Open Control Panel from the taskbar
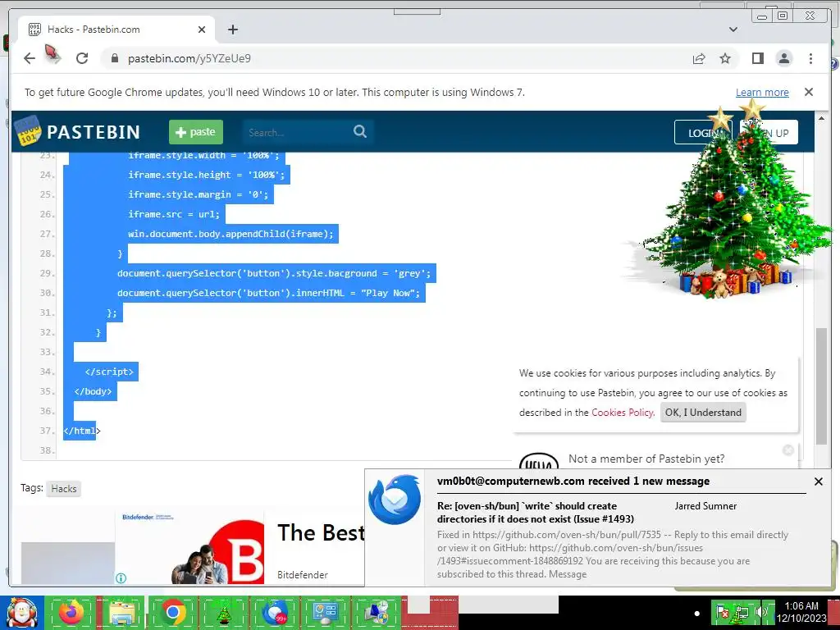 pyautogui.click(x=325, y=613)
